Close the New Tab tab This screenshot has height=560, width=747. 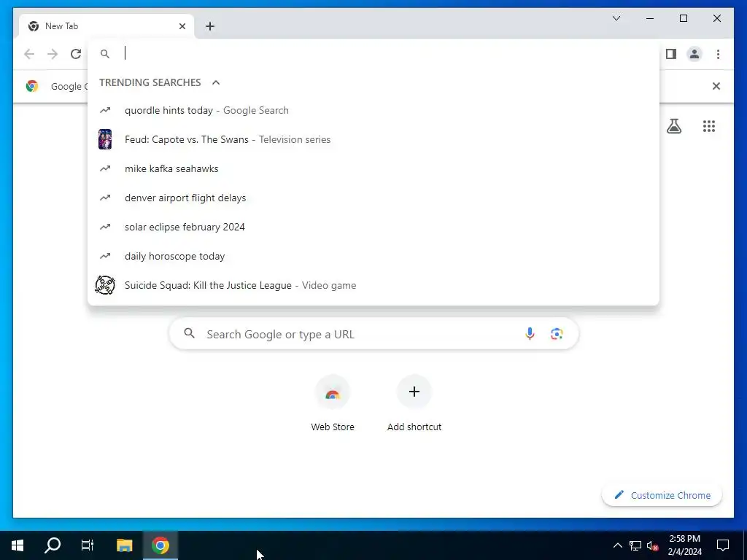coord(182,26)
